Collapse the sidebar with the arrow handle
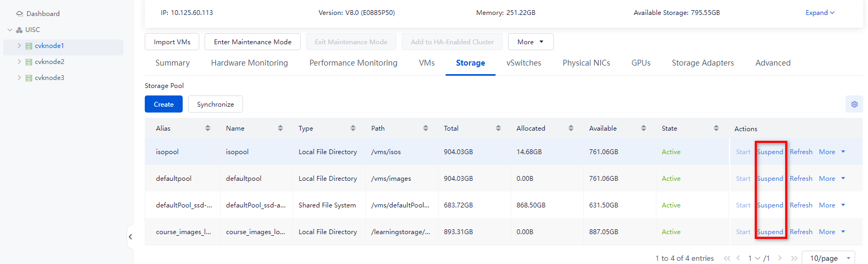 130,237
